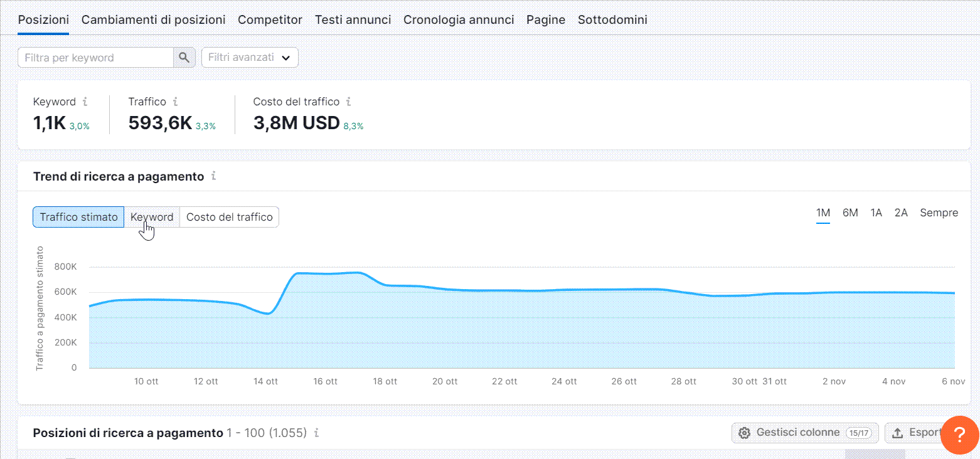Click the search magnifier icon
Screen dimensions: 980x459
pos(184,57)
